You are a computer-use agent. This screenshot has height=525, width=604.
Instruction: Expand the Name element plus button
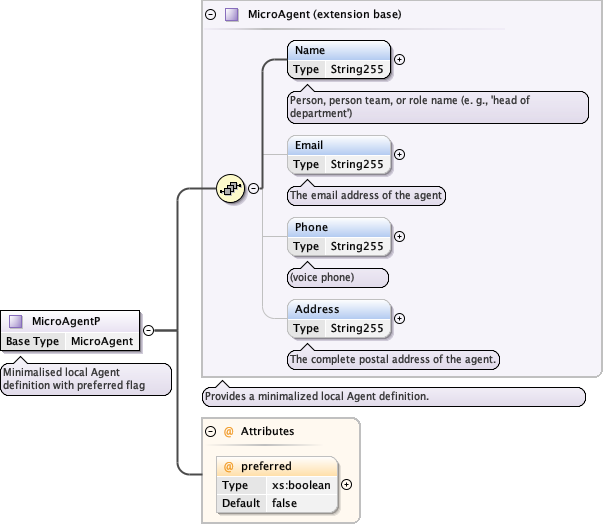click(400, 59)
